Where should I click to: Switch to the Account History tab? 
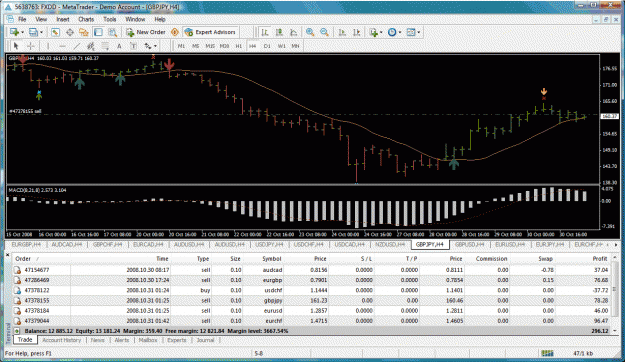[61, 340]
